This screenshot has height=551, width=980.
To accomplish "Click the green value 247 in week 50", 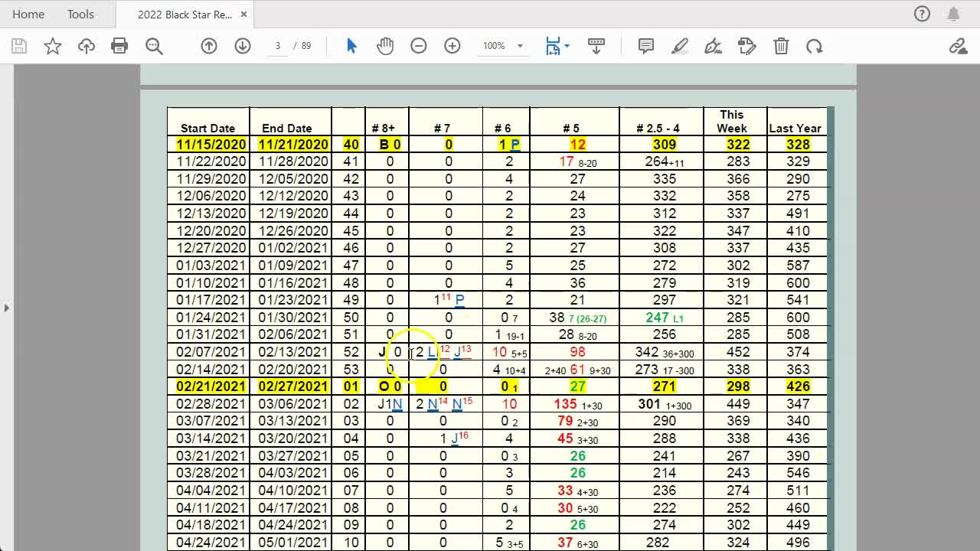I will pyautogui.click(x=657, y=317).
